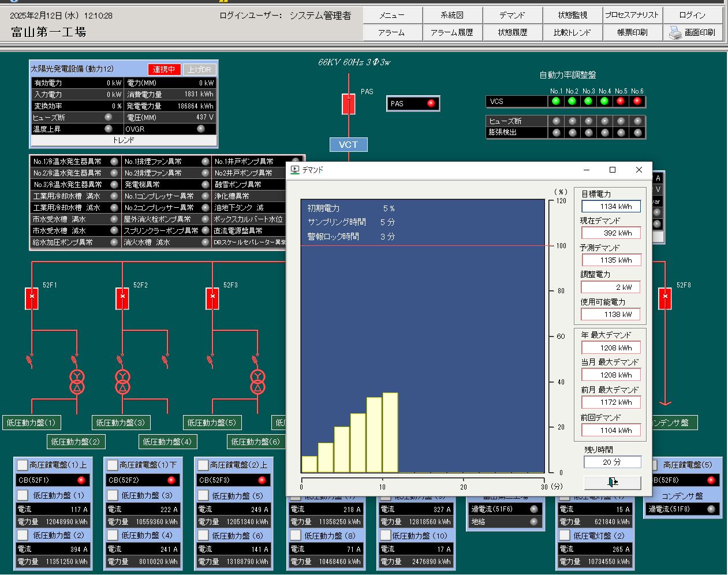Image resolution: width=728 pixels, height=575 pixels.
Task: Open the メニュー menu button
Action: click(392, 15)
